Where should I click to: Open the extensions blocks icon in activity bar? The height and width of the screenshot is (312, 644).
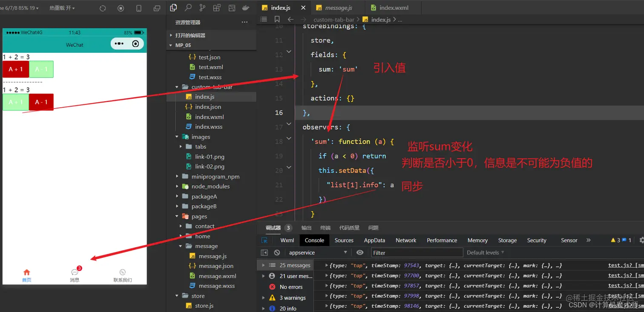coord(217,8)
